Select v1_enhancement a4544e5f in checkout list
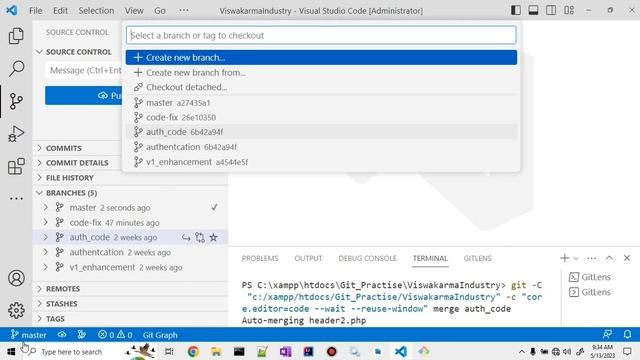640x360 pixels. coord(321,162)
